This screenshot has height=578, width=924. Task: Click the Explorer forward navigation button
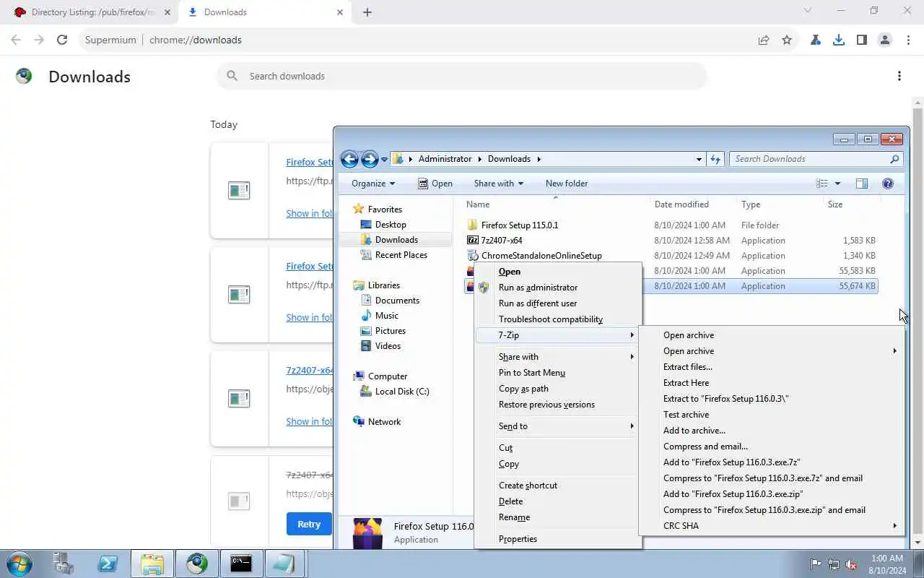(x=370, y=159)
